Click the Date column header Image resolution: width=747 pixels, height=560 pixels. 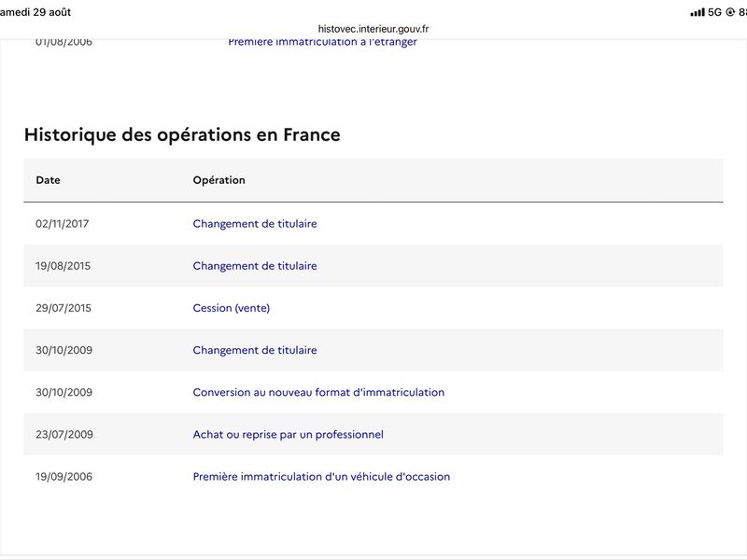pos(49,180)
